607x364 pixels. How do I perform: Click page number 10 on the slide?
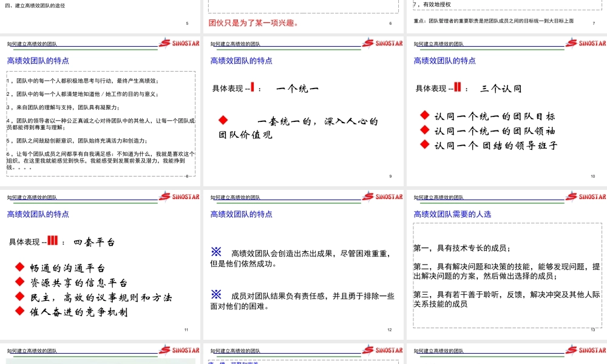tap(592, 177)
